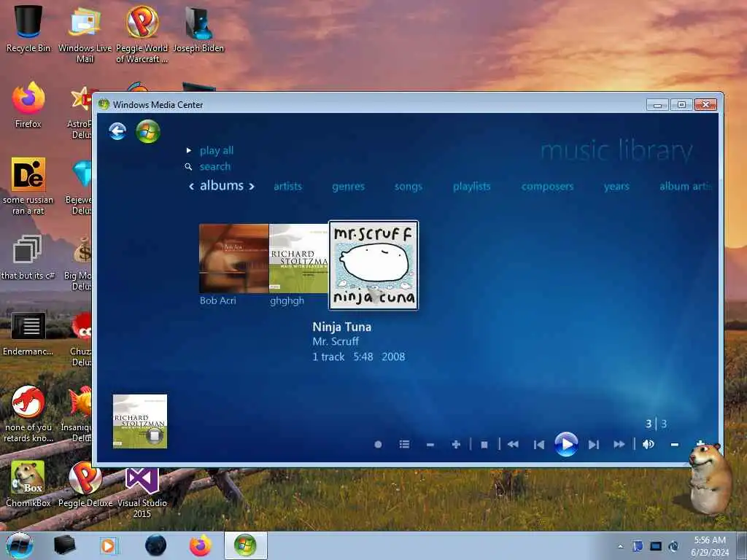Mute audio with the speaker icon
This screenshot has height=560, width=747.
(x=648, y=444)
